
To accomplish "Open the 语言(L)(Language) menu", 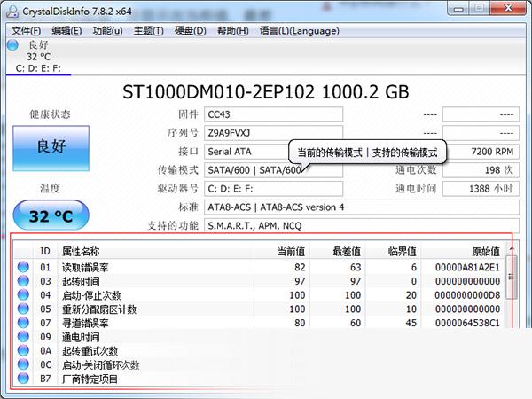I will [x=300, y=31].
